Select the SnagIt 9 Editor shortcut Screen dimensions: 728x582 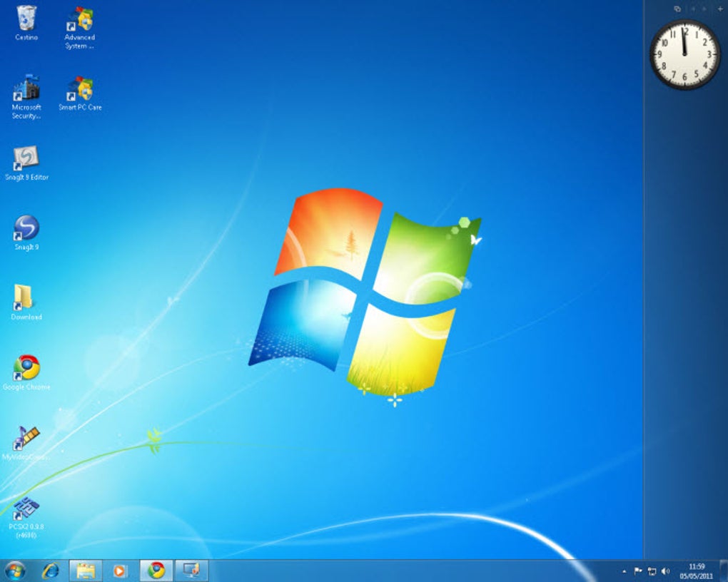point(26,163)
